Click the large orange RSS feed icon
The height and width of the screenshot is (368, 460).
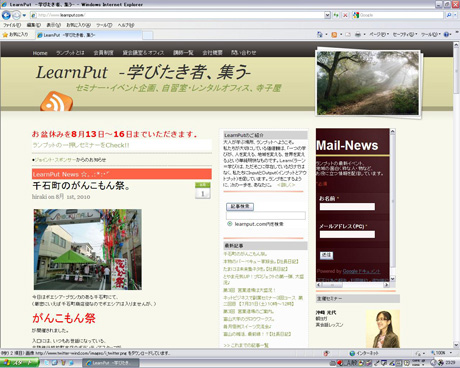pyautogui.click(x=56, y=101)
